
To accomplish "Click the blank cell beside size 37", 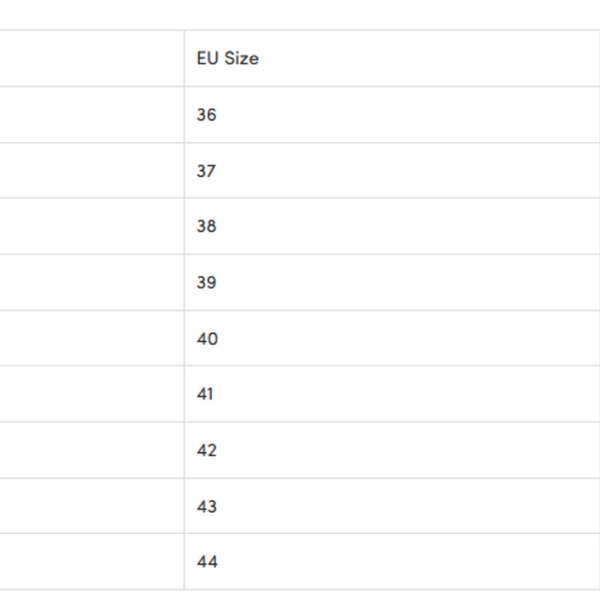I will click(x=92, y=171).
